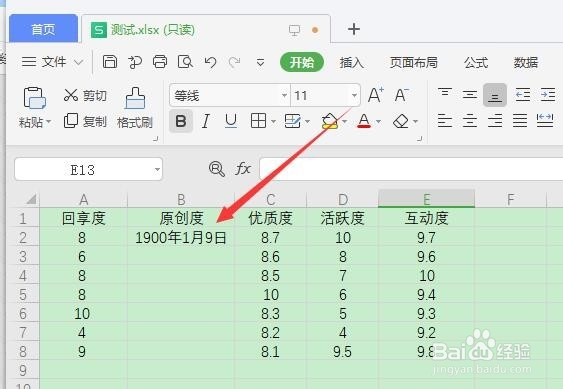
Task: Toggle Italic formatting
Action: [206, 121]
